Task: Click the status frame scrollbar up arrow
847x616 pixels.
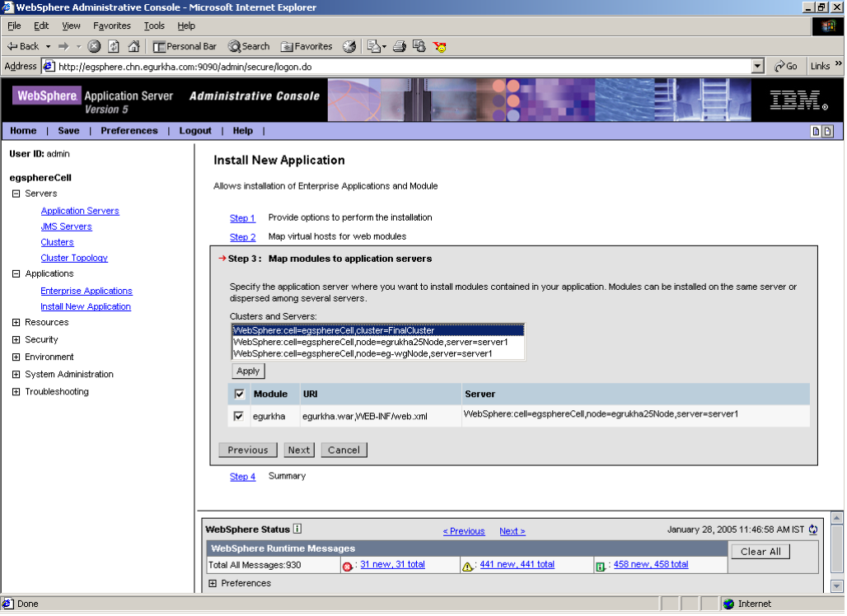Action: tap(836, 518)
